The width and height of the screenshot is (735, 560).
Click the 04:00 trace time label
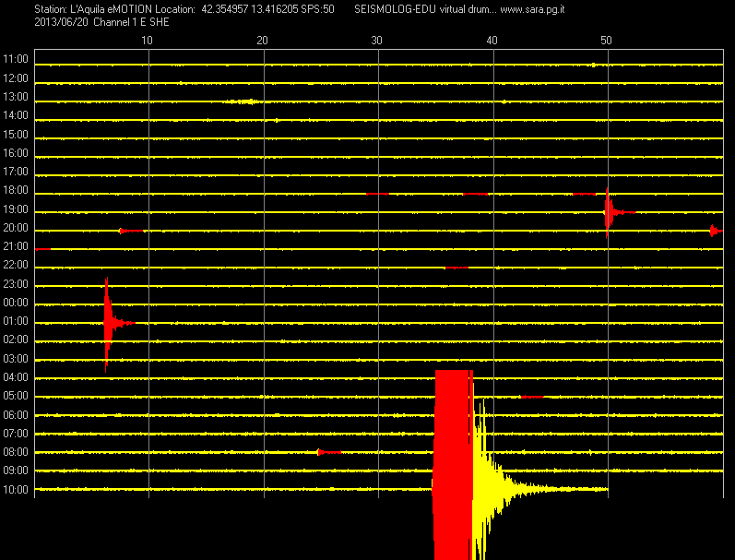point(16,377)
